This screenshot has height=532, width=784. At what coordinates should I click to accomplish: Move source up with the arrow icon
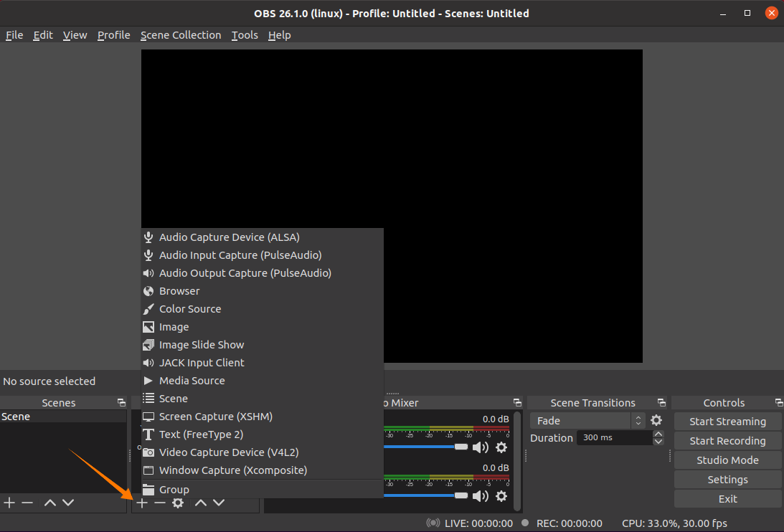coord(201,503)
